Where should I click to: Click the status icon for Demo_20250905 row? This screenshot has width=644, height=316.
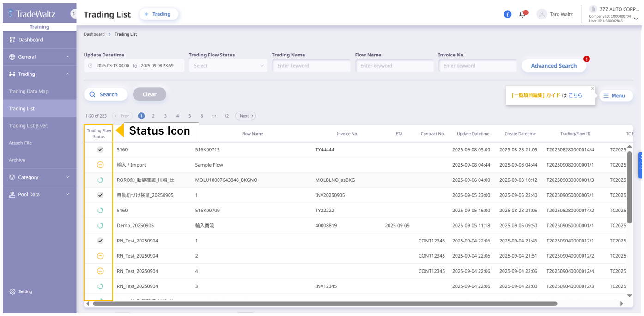100,226
